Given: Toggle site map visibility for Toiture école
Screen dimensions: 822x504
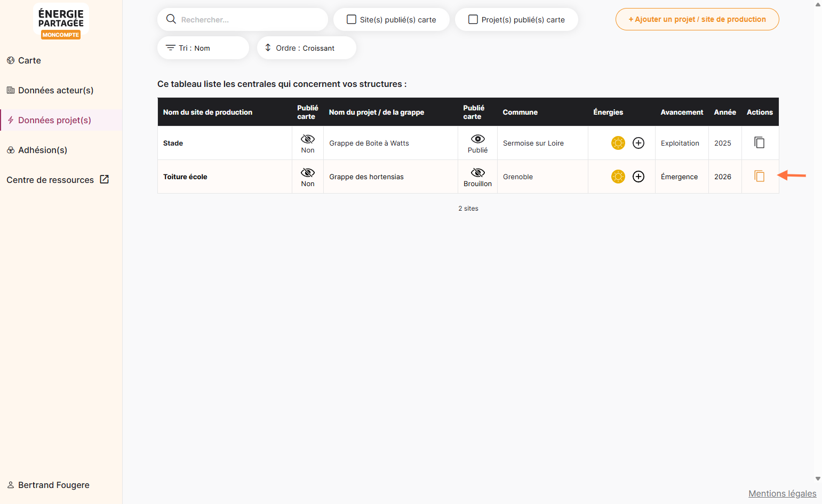Looking at the screenshot, I should point(308,173).
